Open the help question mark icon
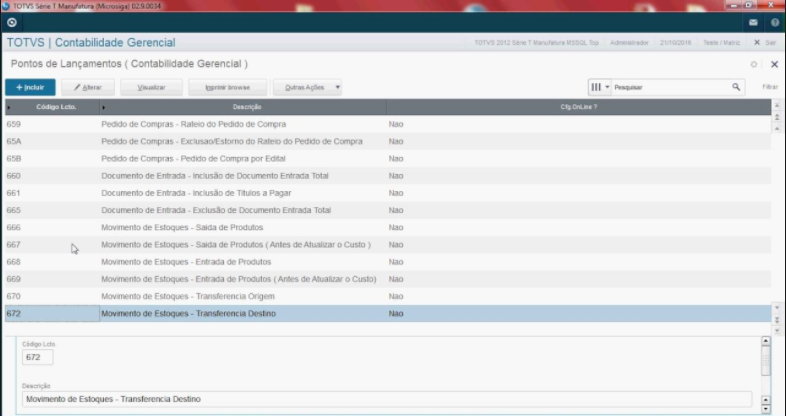The height and width of the screenshot is (416, 786). (774, 22)
